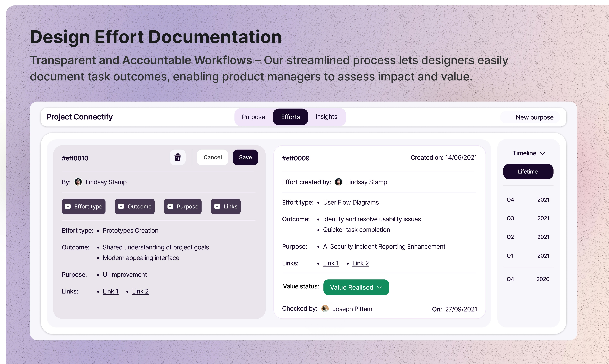Image resolution: width=609 pixels, height=364 pixels.
Task: Click plus icon on Effort type chip
Action: click(x=68, y=207)
